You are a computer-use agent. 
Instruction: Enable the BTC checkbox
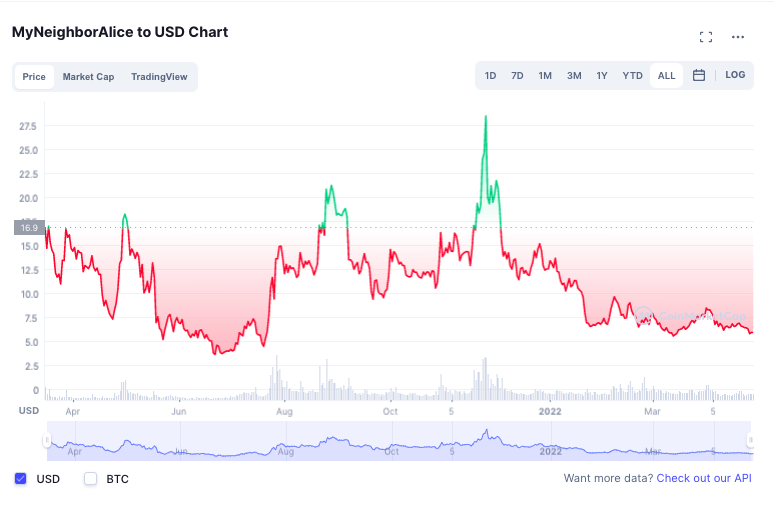point(90,478)
